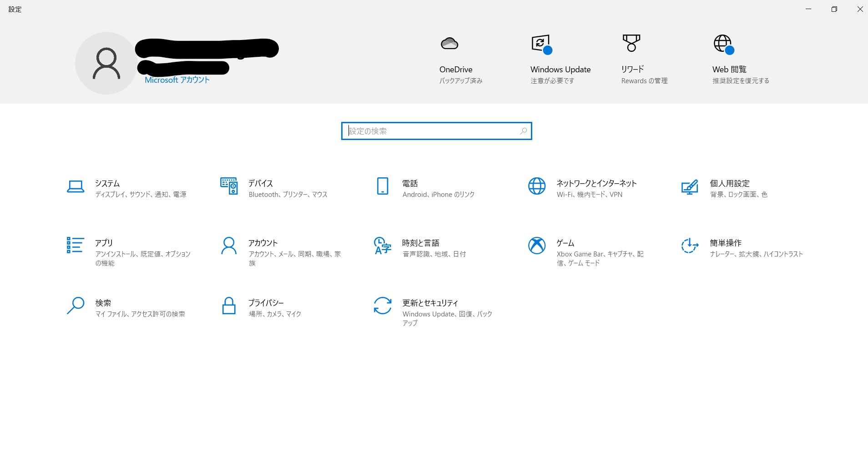Open the 更新とセキュリティ refresh arrows icon
Image resolution: width=868 pixels, height=462 pixels.
pyautogui.click(x=383, y=306)
